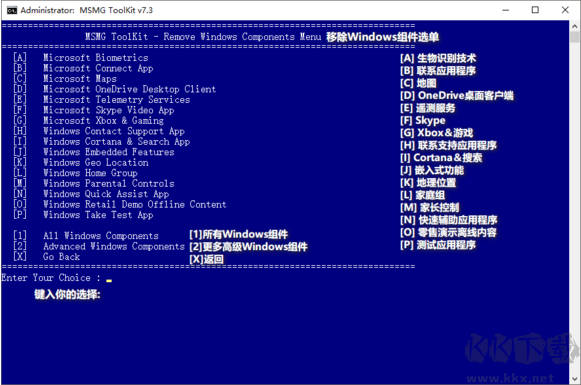Click the [2]更多高级Windows组件 label
581x385 pixels.
point(248,246)
